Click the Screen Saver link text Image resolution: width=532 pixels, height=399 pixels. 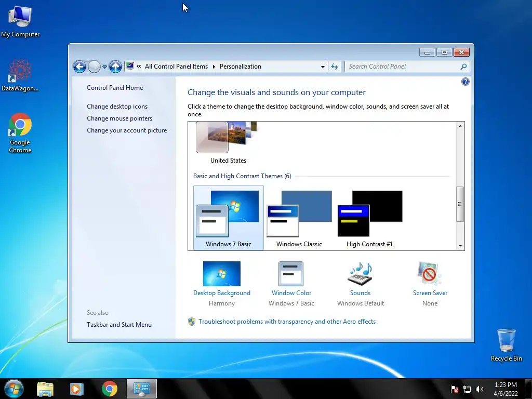tap(430, 293)
